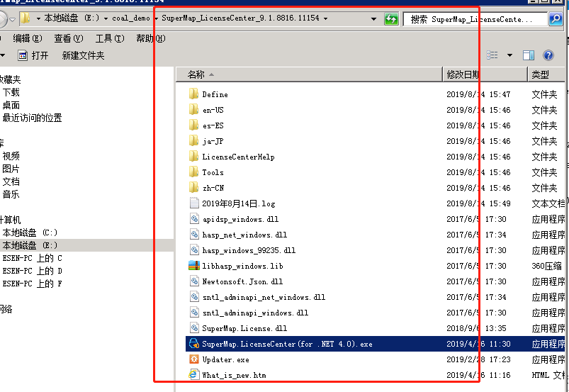The width and height of the screenshot is (569, 392).
Task: Select the ja-JP folder icon
Action: 193,141
